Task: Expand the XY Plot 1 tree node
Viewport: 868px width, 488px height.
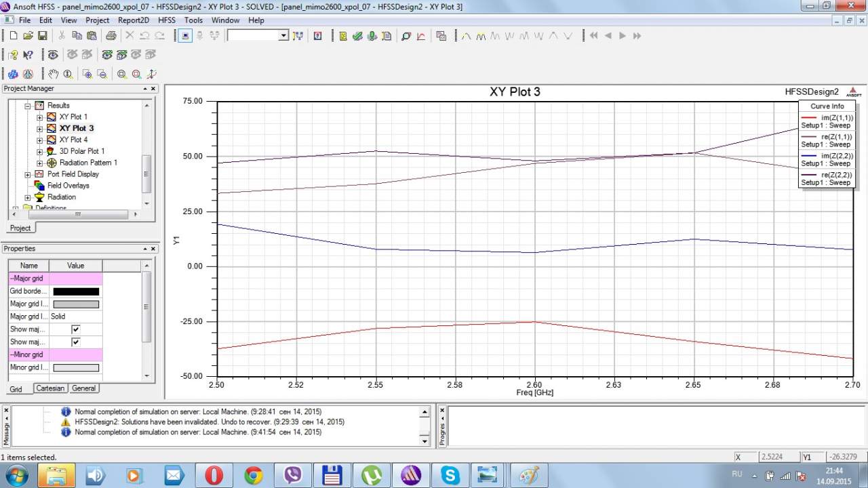Action: point(40,117)
